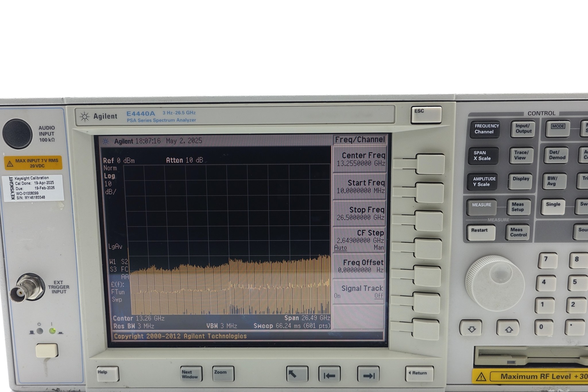The width and height of the screenshot is (588, 392).
Task: Click numeric keypad 1
Action: (545, 306)
